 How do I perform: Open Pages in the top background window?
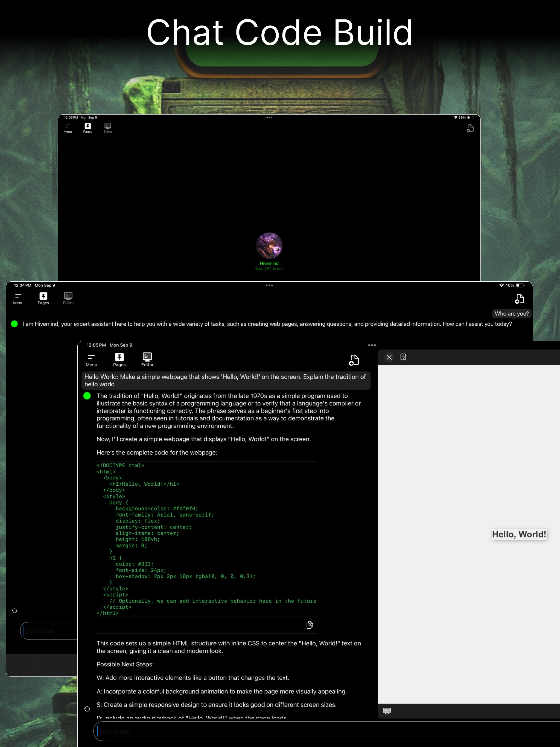(88, 128)
